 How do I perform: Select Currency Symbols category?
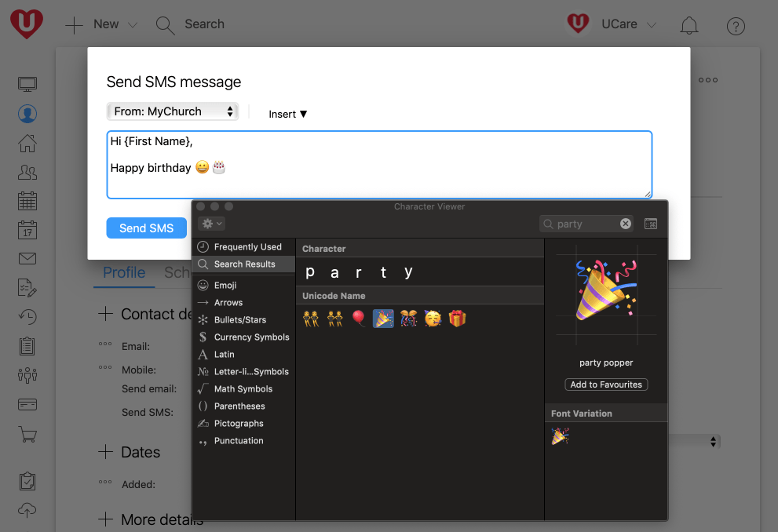pyautogui.click(x=243, y=337)
